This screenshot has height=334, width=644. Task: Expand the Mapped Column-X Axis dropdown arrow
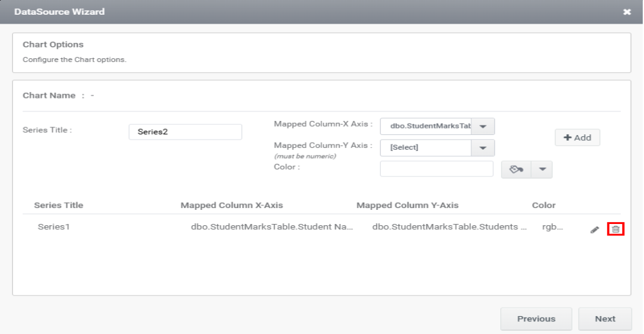click(x=483, y=127)
